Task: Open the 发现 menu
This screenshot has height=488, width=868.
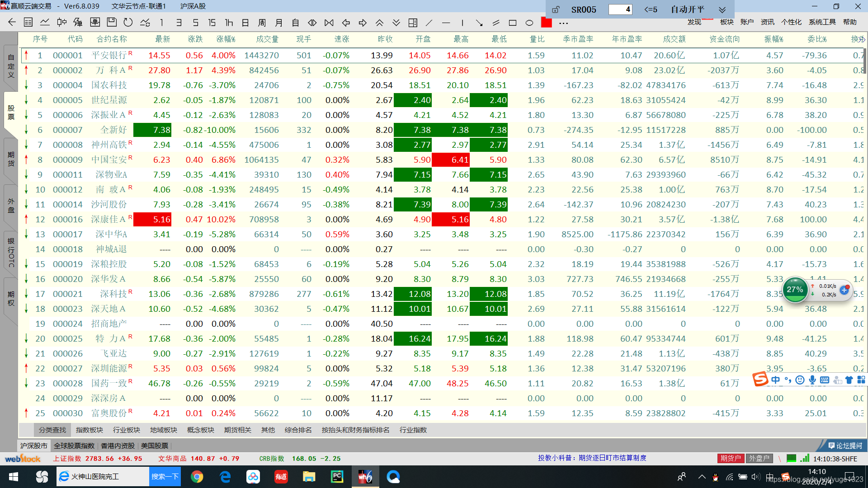Action: click(694, 22)
